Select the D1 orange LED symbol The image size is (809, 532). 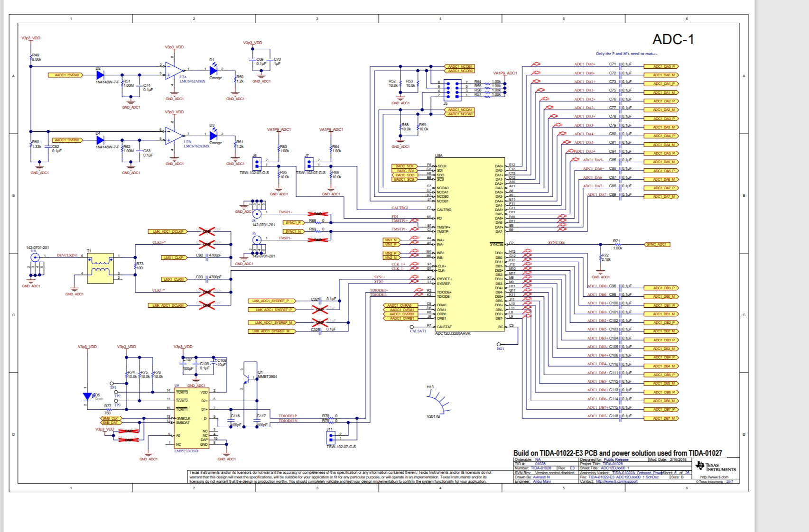[x=213, y=70]
